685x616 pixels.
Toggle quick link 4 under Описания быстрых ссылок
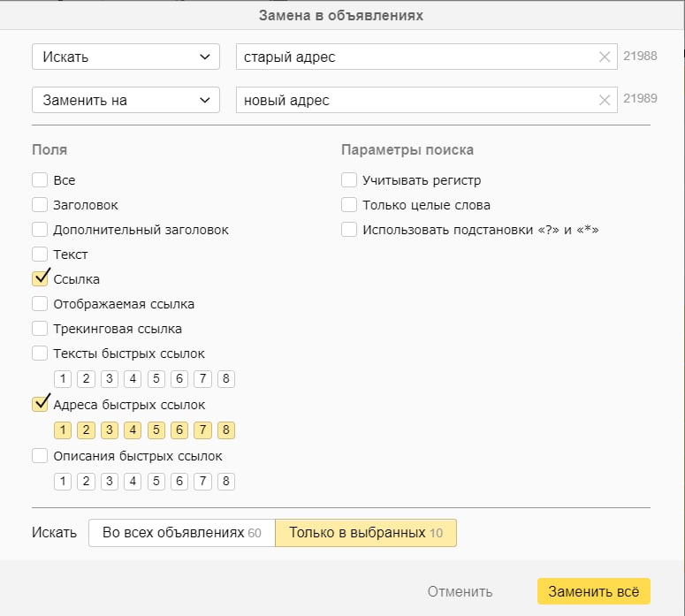click(x=133, y=482)
